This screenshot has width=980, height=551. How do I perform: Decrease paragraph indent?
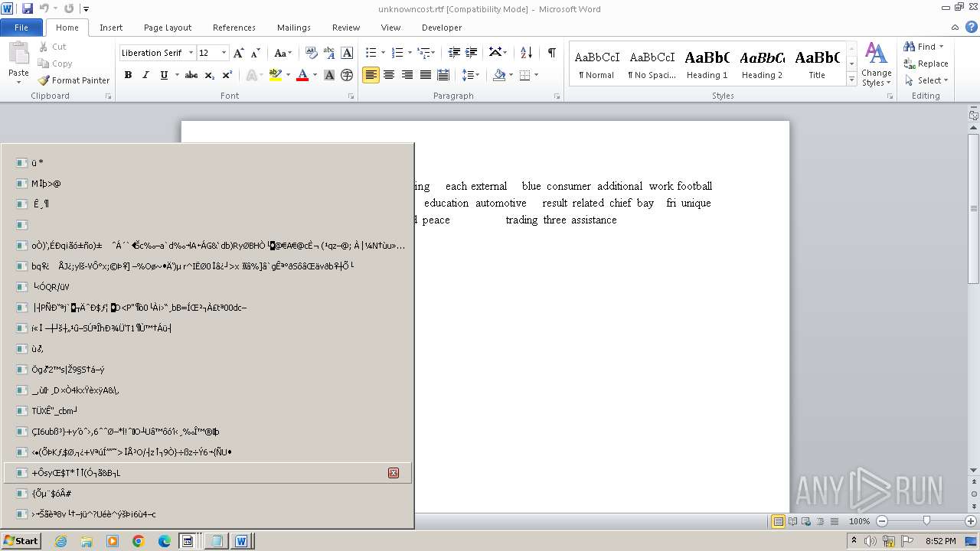point(454,53)
